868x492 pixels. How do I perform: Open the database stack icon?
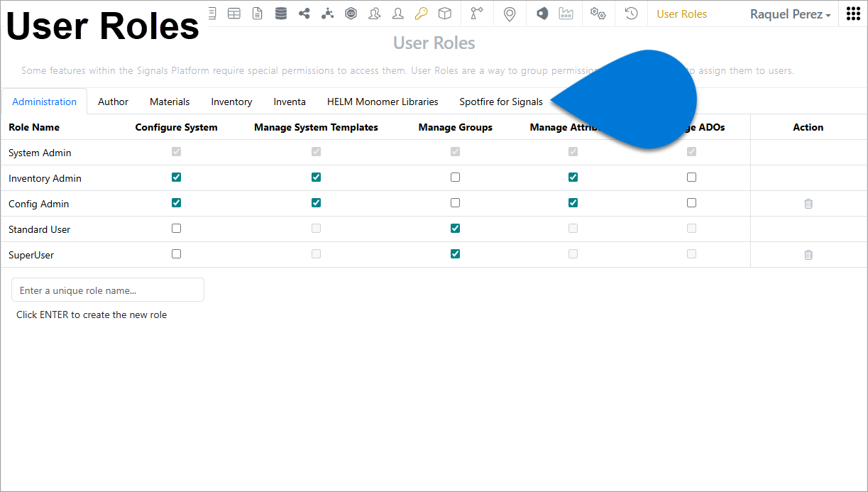[281, 13]
